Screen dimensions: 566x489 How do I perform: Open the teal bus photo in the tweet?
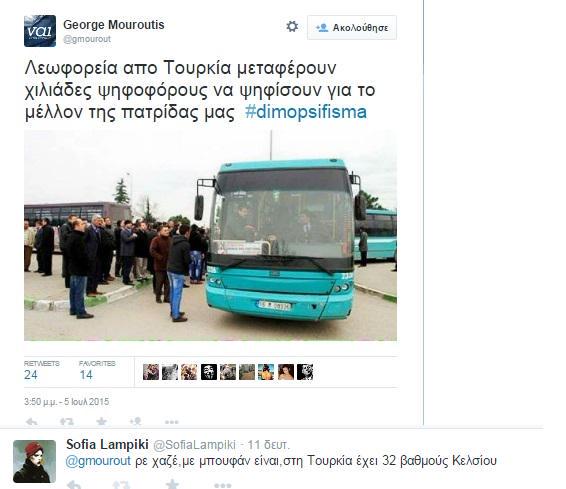pos(210,235)
